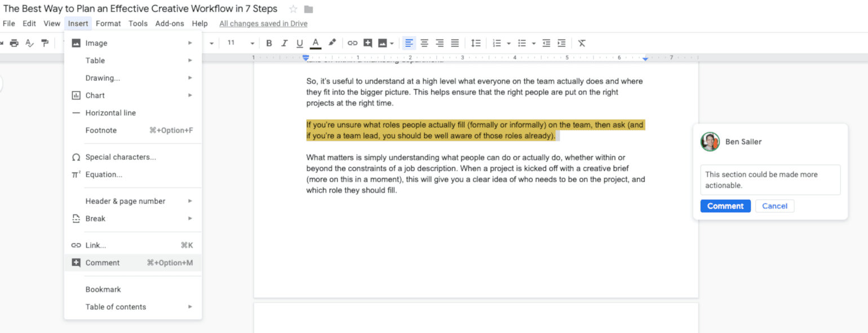Click the clear formatting icon
868x333 pixels.
coord(582,43)
